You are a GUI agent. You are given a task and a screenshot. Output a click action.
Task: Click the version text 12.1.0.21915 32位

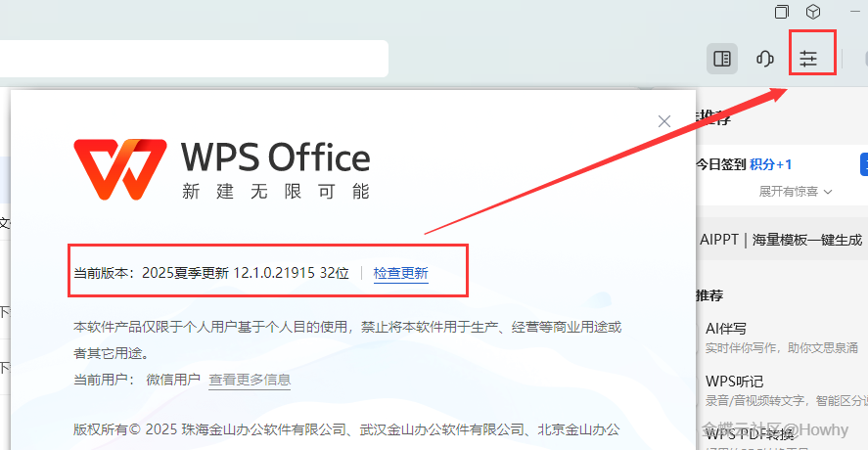click(292, 273)
